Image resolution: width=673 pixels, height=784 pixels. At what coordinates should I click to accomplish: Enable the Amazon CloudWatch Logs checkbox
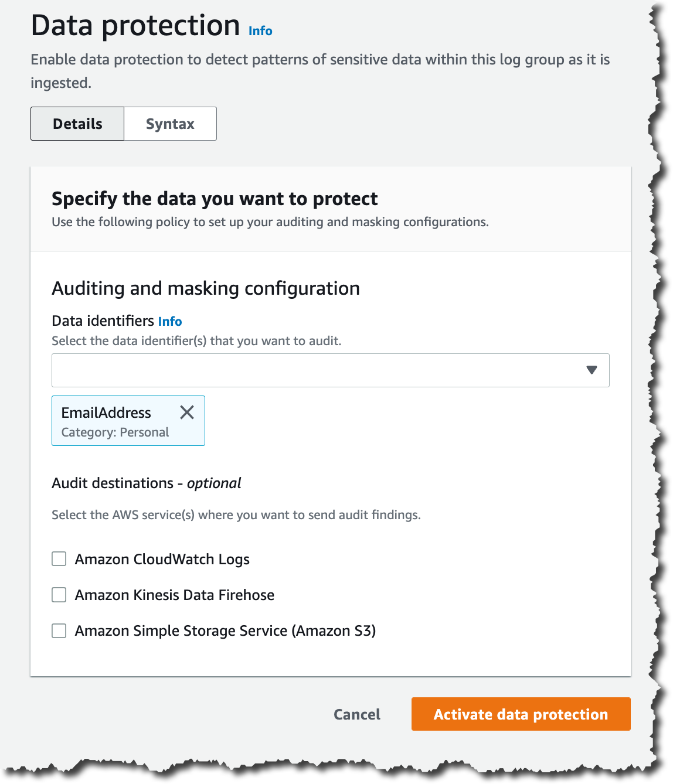(59, 559)
